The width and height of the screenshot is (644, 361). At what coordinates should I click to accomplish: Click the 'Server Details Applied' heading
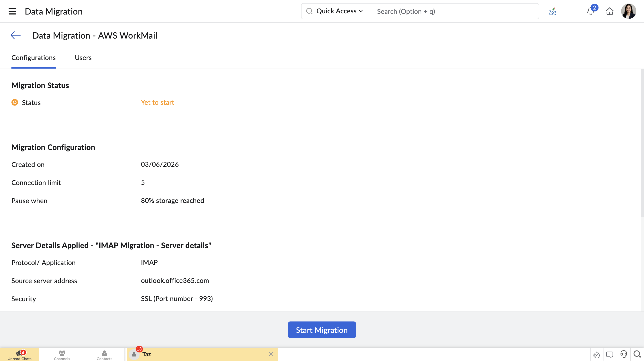[111, 246]
